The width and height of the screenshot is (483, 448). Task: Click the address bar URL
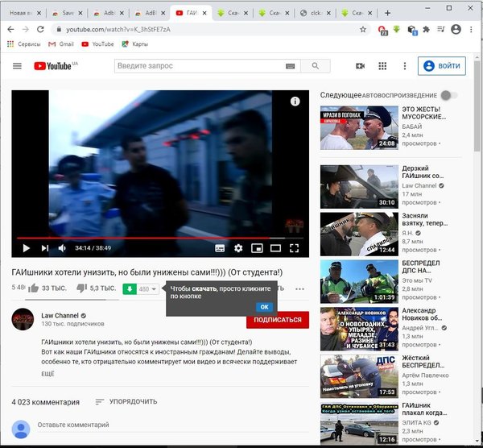click(118, 29)
